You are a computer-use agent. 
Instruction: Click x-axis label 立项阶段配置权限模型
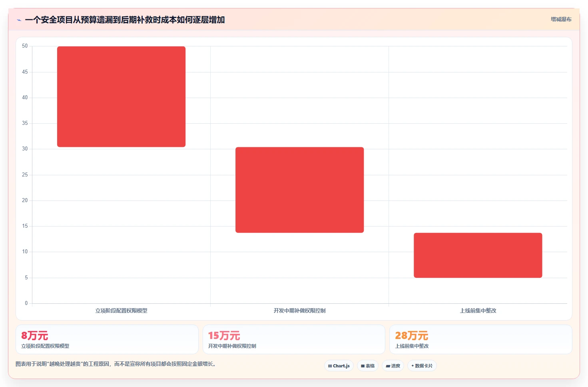[x=121, y=311]
